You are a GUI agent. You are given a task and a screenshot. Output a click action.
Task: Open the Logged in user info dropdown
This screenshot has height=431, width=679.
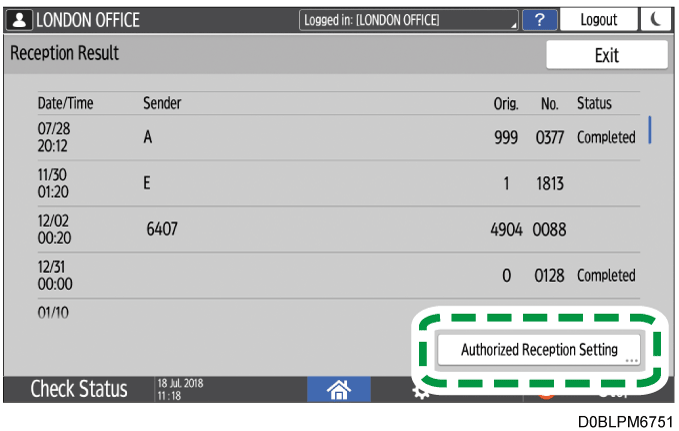pos(410,20)
